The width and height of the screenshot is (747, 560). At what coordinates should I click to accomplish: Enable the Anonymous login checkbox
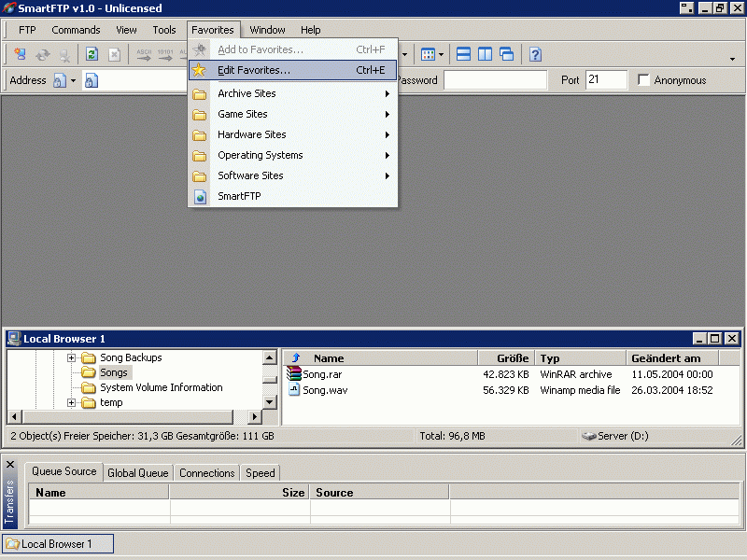pyautogui.click(x=643, y=80)
